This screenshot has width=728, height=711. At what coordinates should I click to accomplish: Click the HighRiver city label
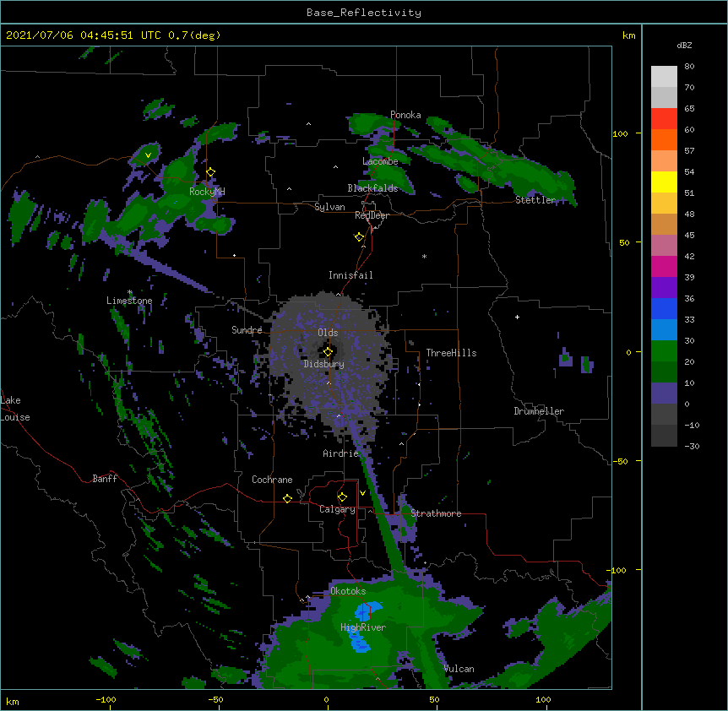click(363, 627)
